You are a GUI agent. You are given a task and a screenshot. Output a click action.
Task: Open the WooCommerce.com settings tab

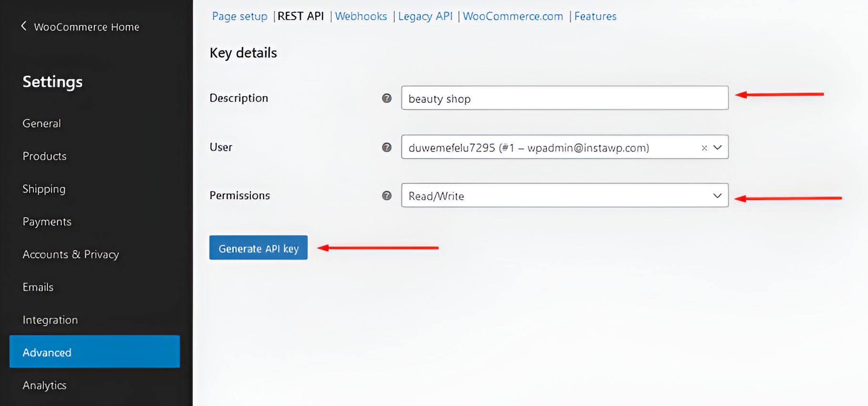513,16
